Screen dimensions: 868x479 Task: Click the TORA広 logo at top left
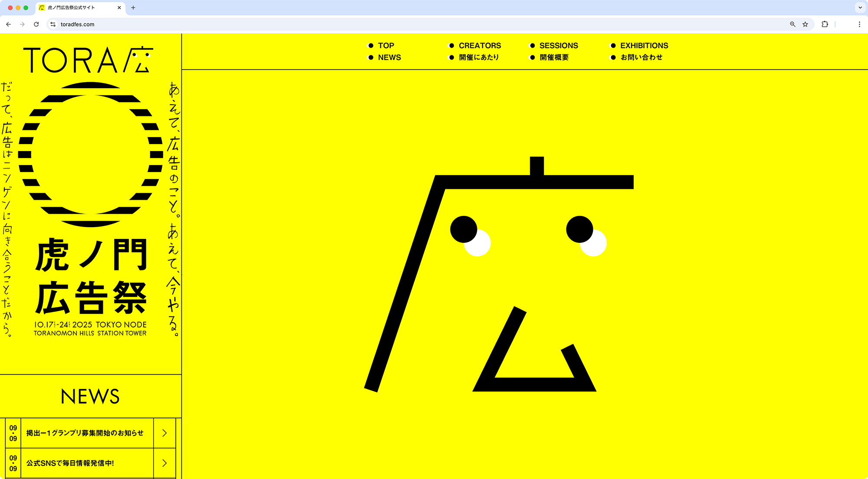(88, 60)
